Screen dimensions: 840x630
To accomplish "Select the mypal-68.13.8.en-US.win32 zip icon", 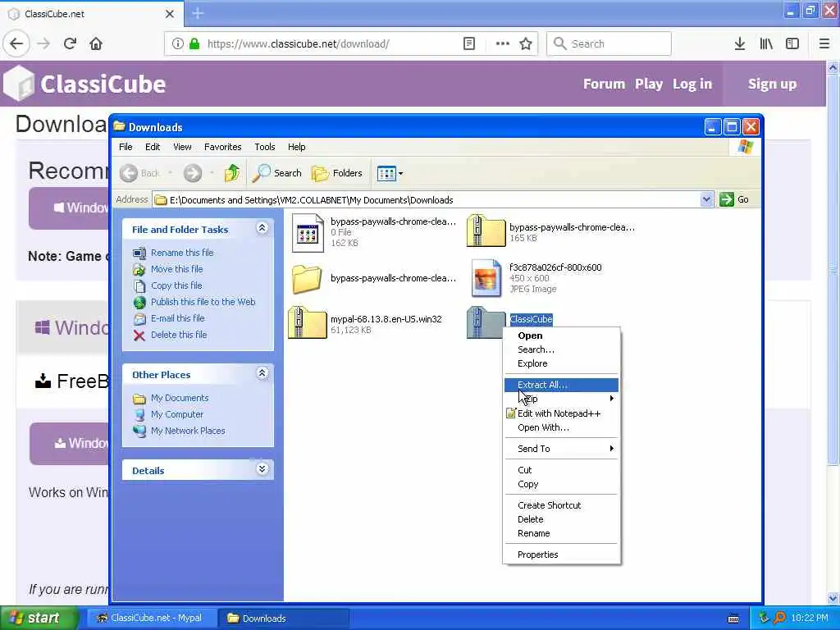I will pos(308,322).
